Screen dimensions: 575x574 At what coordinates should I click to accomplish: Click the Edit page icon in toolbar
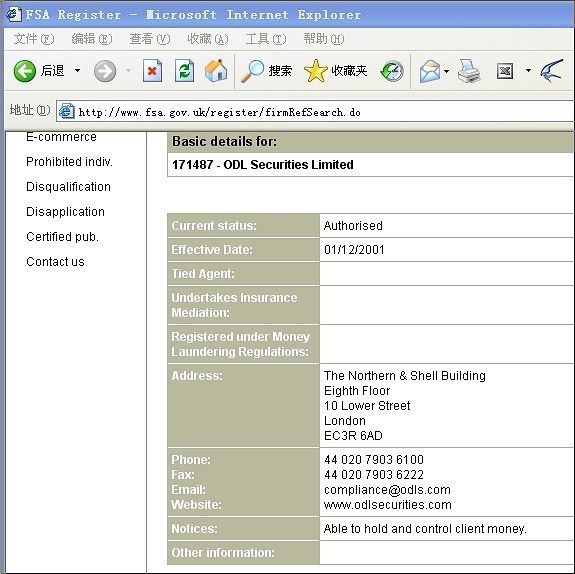point(505,71)
